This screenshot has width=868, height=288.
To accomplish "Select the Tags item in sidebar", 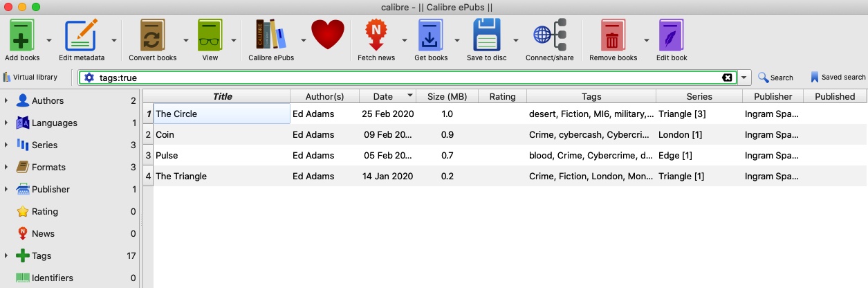I will [41, 255].
